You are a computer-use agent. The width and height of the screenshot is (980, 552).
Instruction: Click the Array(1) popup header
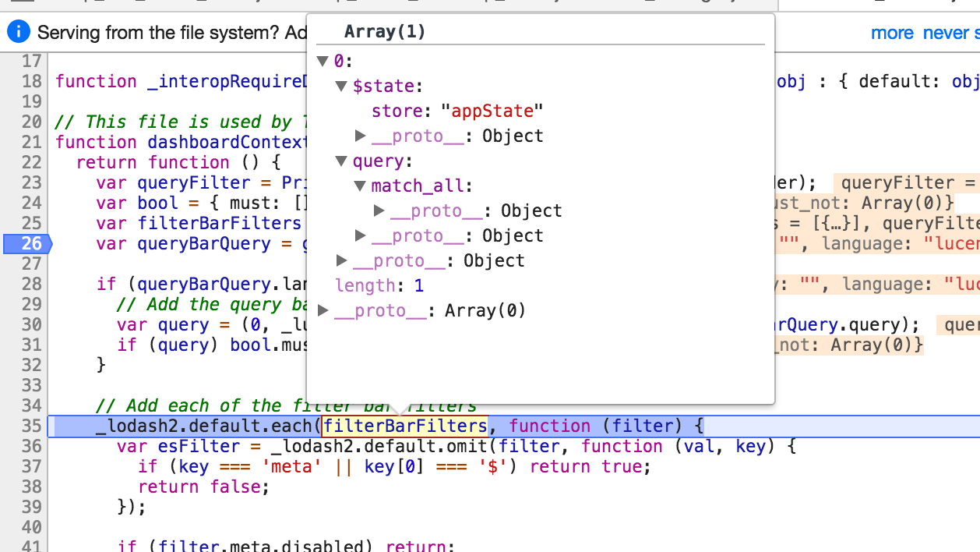click(x=385, y=31)
